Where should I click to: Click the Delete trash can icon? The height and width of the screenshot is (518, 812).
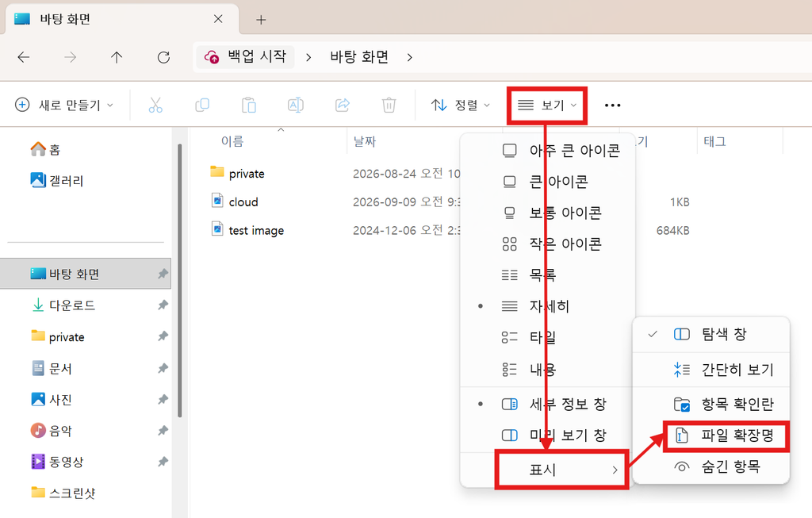pyautogui.click(x=389, y=106)
